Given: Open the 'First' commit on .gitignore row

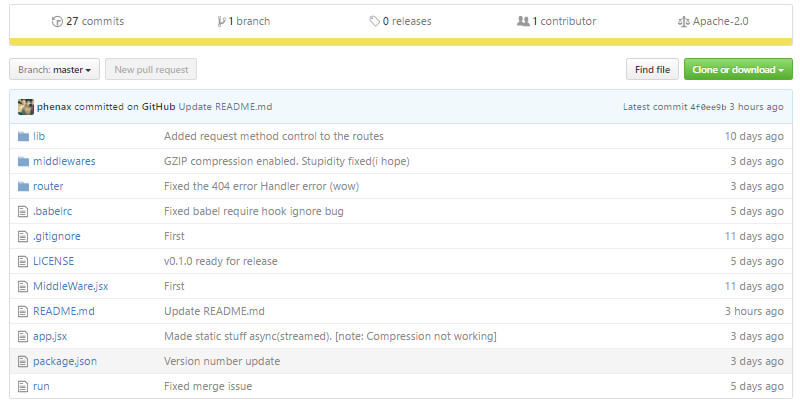Looking at the screenshot, I should tap(174, 236).
